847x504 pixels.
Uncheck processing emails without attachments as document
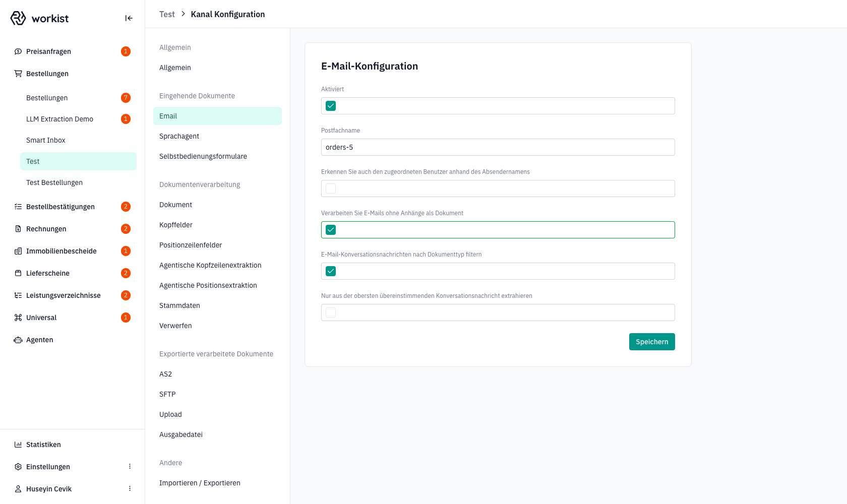point(331,230)
